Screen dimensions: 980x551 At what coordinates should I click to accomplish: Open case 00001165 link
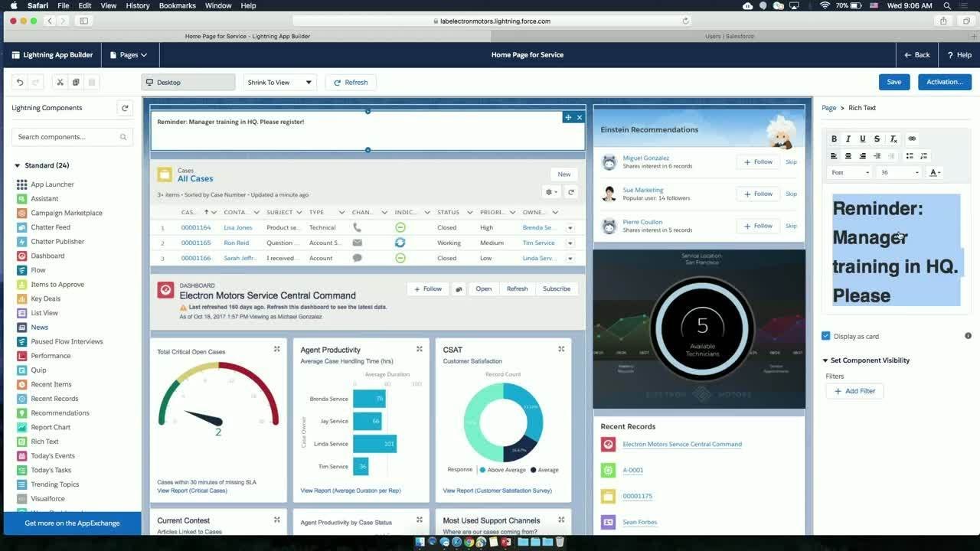[196, 243]
